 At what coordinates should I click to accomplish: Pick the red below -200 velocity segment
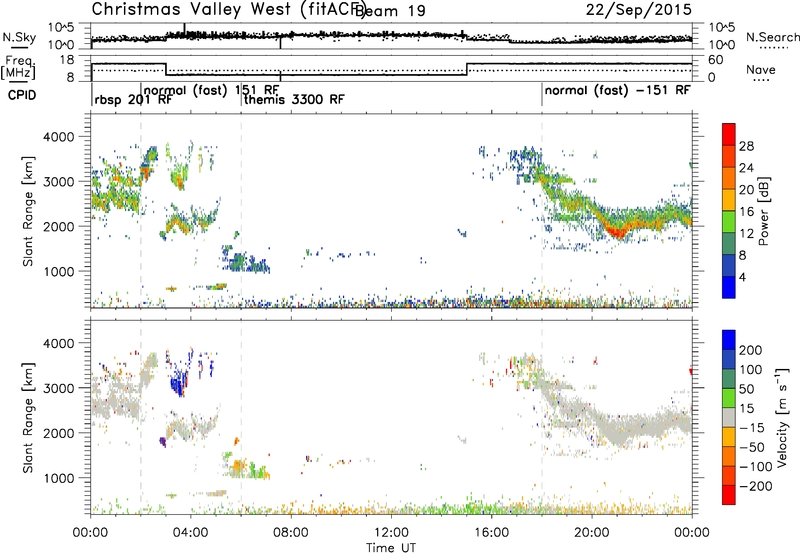pos(729,495)
